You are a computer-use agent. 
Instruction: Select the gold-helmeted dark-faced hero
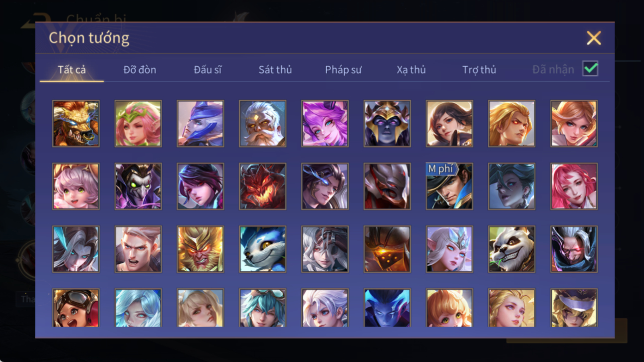pyautogui.click(x=387, y=123)
